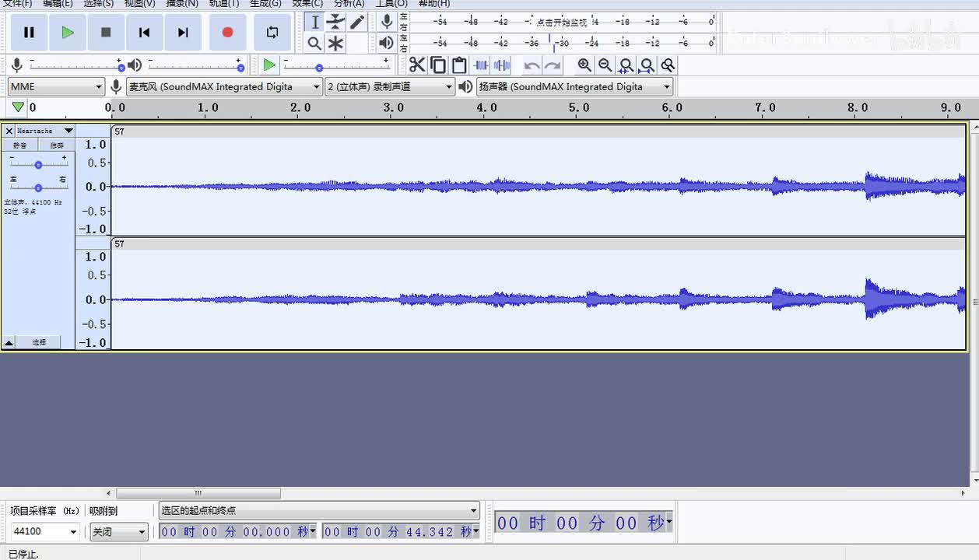Screen dimensions: 979x560
Task: Click the Play-at-speed green button
Action: click(x=269, y=65)
